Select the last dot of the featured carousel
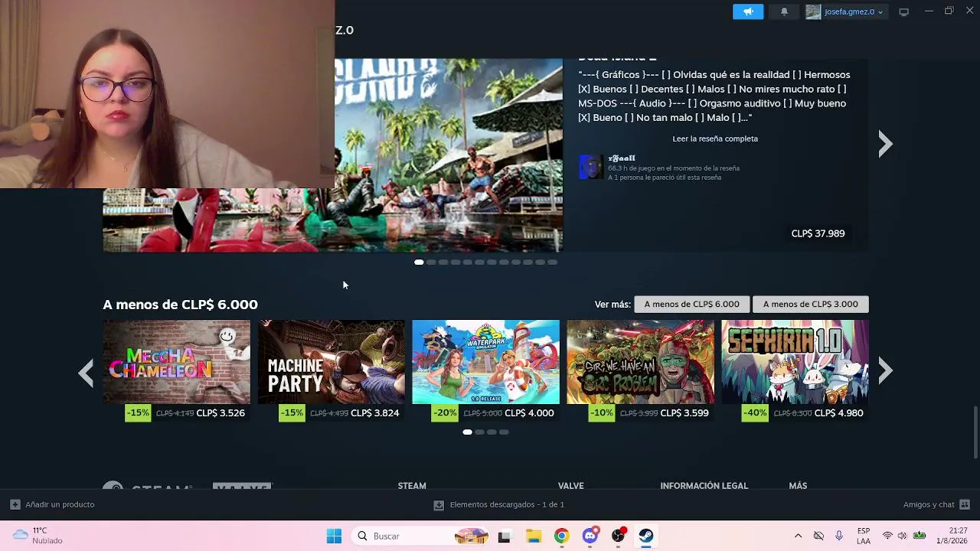 tap(553, 262)
